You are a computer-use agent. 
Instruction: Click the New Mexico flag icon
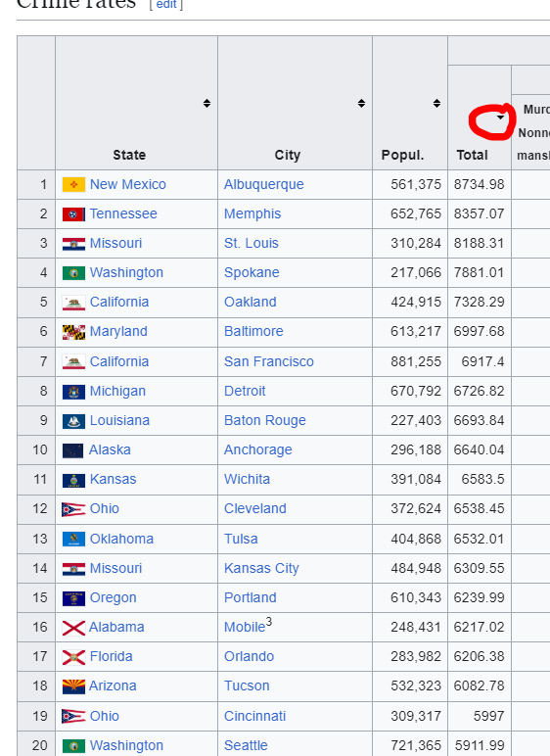73,185
